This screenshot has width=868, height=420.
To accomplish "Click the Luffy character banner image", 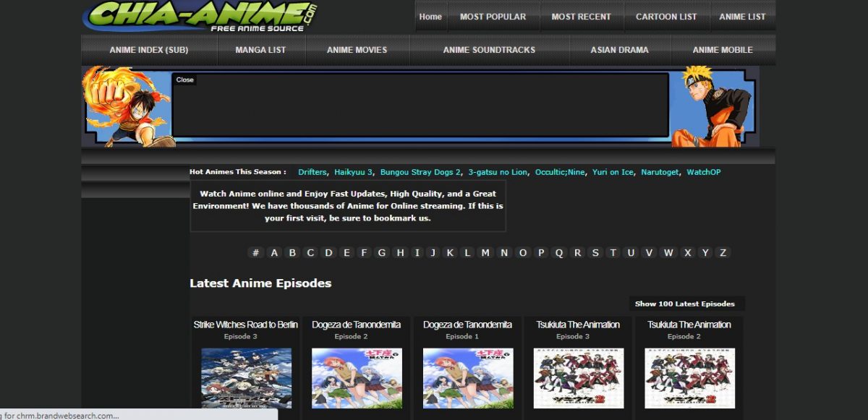I will coord(127,106).
